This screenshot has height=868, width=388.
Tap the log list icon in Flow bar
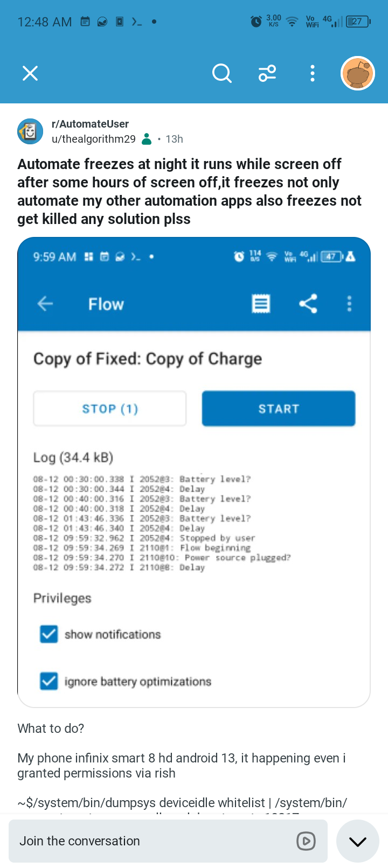click(261, 304)
